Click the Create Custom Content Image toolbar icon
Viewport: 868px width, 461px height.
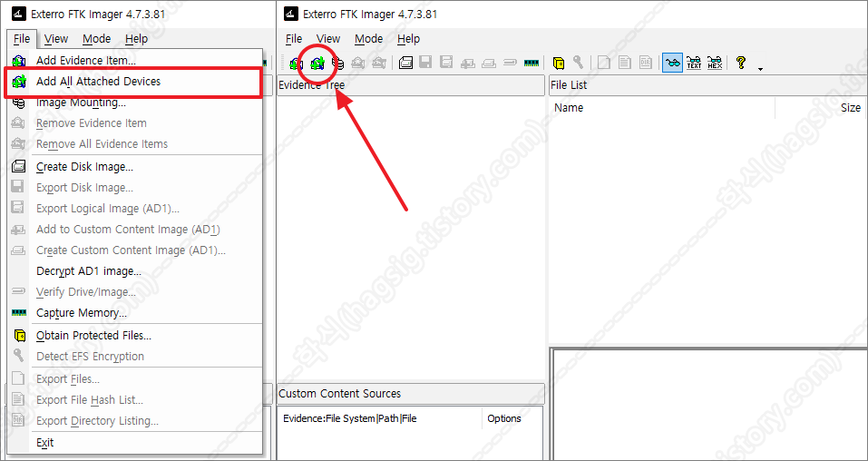pyautogui.click(x=489, y=63)
